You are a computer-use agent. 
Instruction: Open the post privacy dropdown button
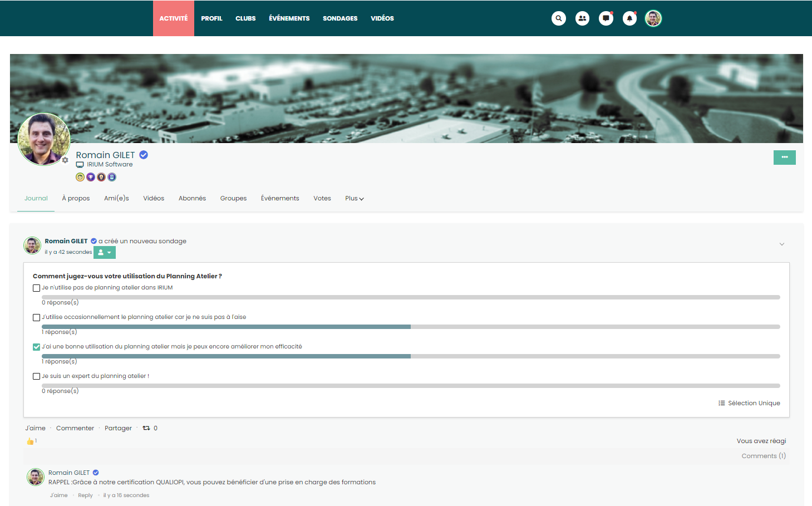(105, 253)
